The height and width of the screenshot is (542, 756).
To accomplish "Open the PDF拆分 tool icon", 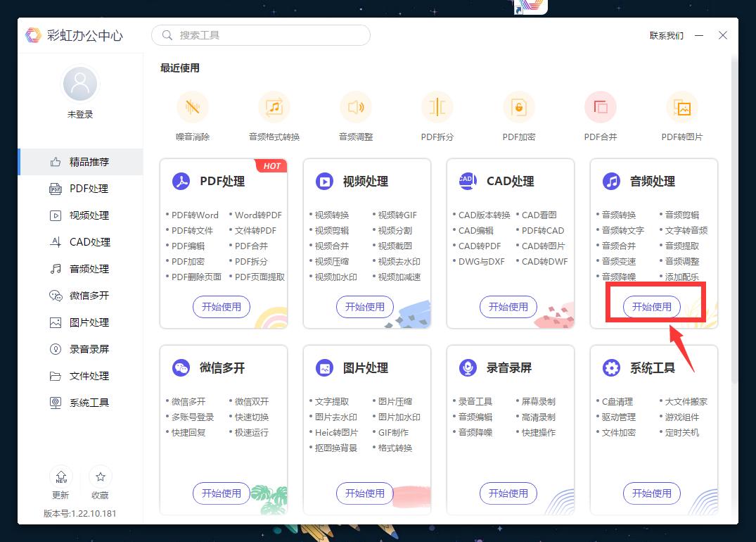I will [x=437, y=107].
